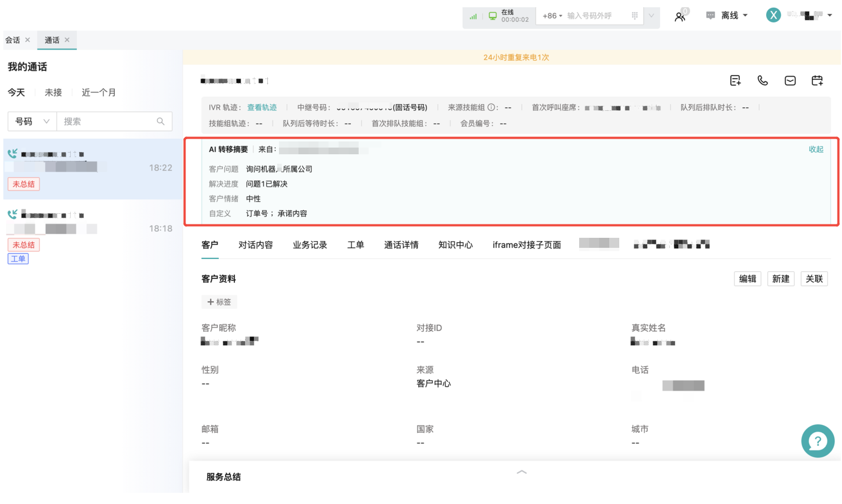Select the 对话内容 tab
This screenshot has height=504, width=842.
coord(256,245)
